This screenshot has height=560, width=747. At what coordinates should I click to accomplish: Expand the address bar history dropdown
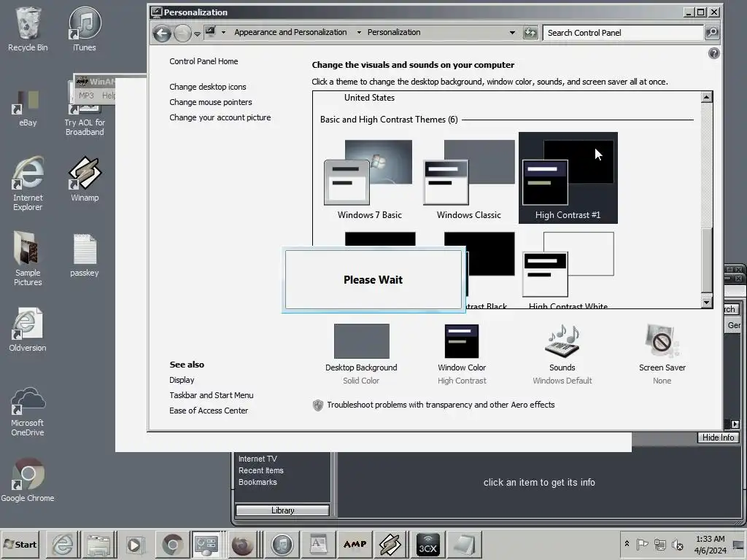[x=512, y=33]
